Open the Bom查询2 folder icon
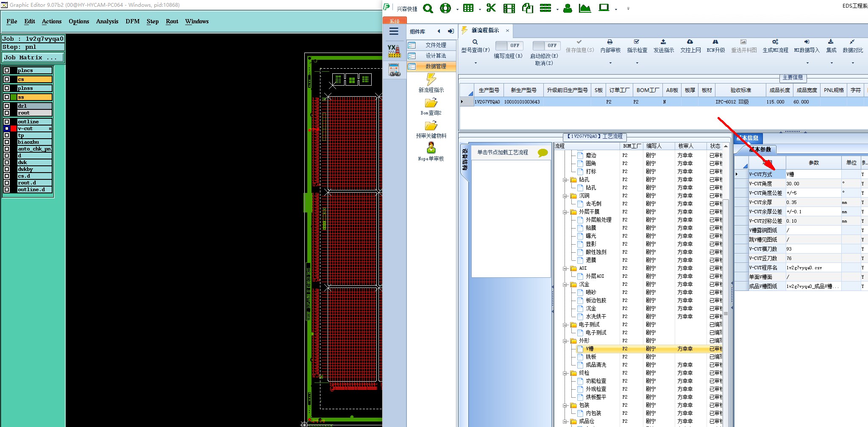The height and width of the screenshot is (427, 868). (431, 103)
